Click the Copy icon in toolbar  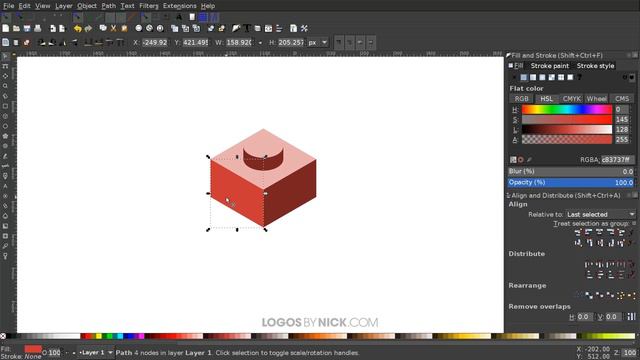click(103, 28)
